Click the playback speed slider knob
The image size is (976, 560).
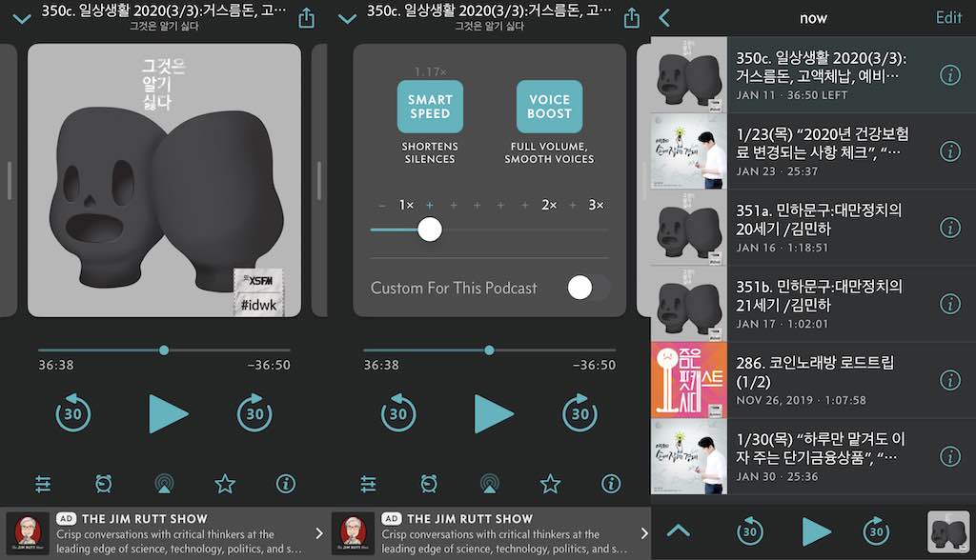tap(430, 230)
